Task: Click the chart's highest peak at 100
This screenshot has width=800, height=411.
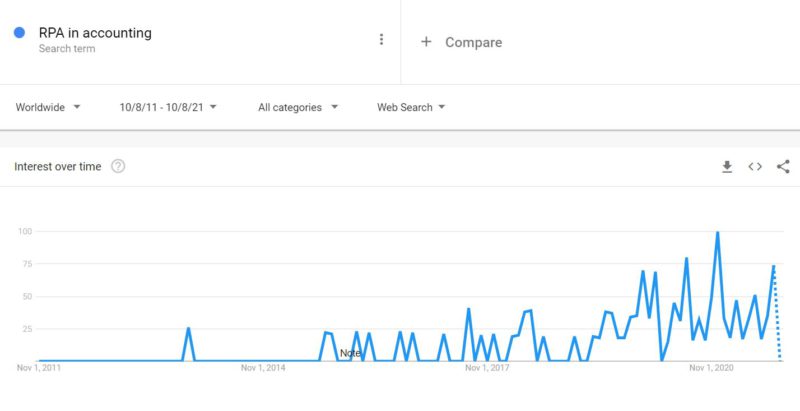Action: (718, 233)
